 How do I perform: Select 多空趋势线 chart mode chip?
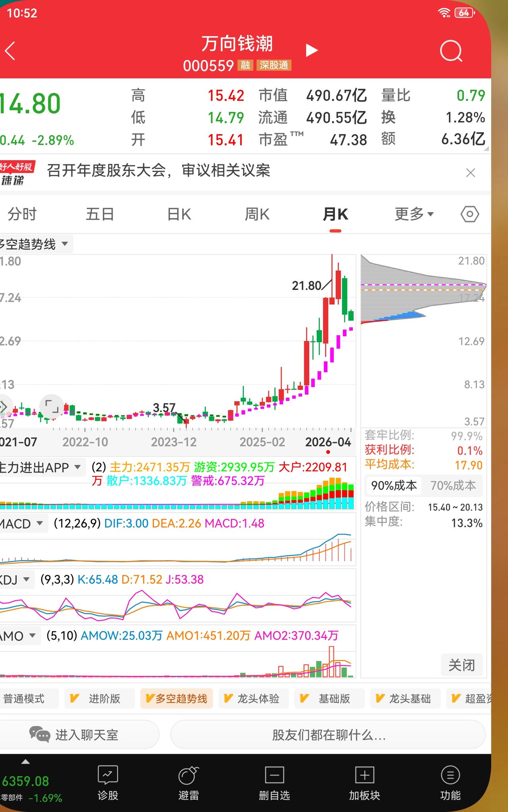[177, 699]
